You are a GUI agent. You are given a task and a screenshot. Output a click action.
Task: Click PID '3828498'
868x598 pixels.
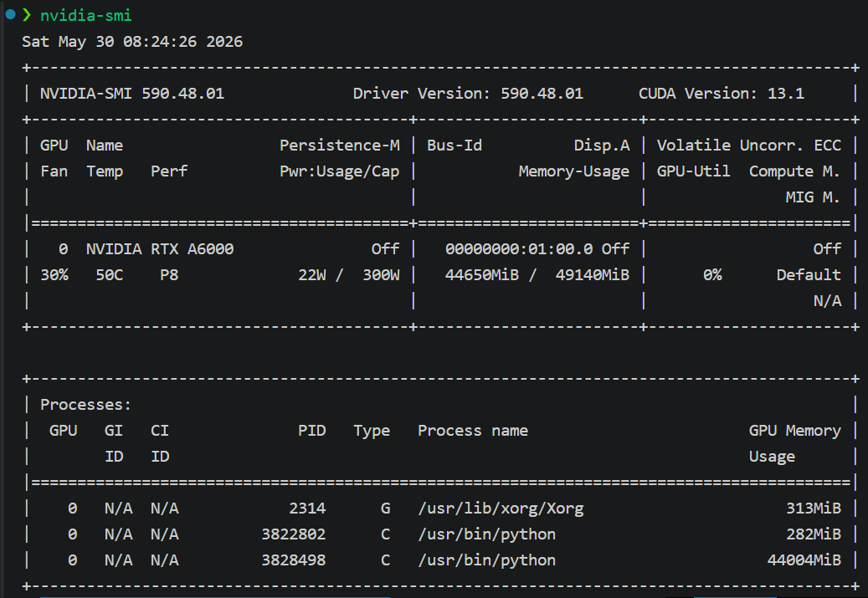click(294, 560)
